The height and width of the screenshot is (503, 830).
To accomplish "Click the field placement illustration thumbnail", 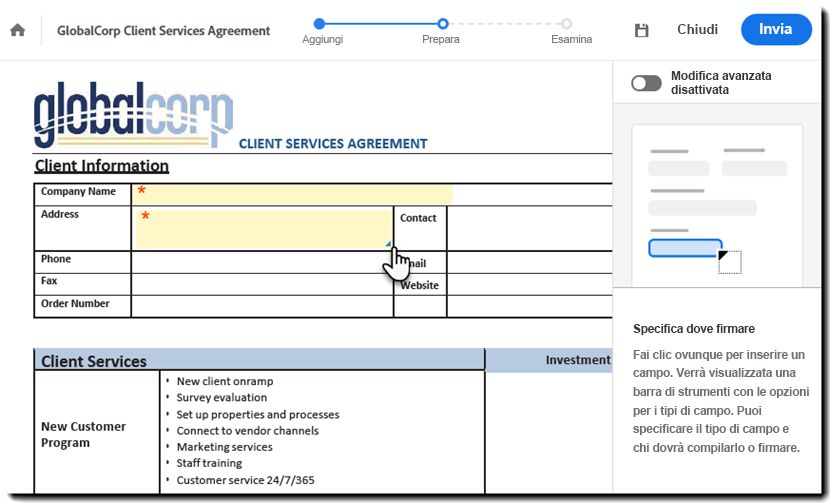I will pos(717,205).
